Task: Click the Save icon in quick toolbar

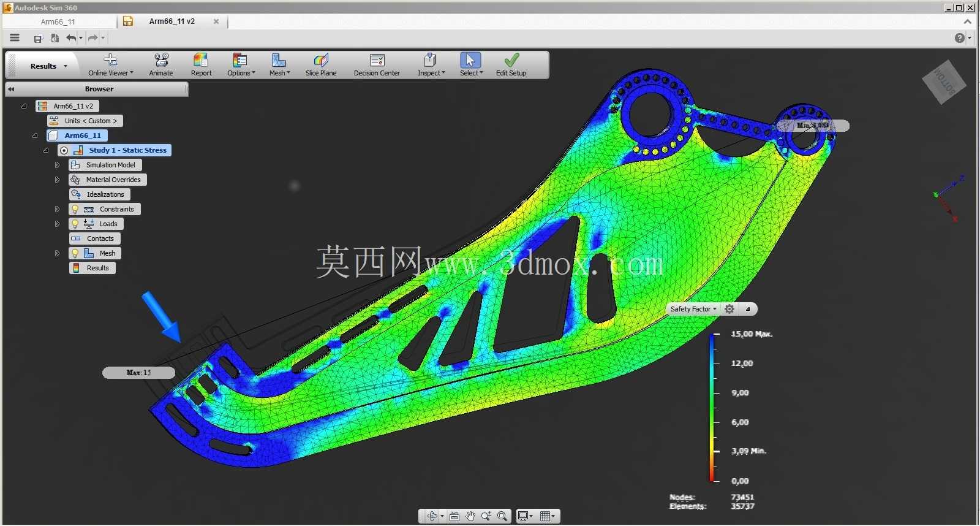Action: pos(38,39)
